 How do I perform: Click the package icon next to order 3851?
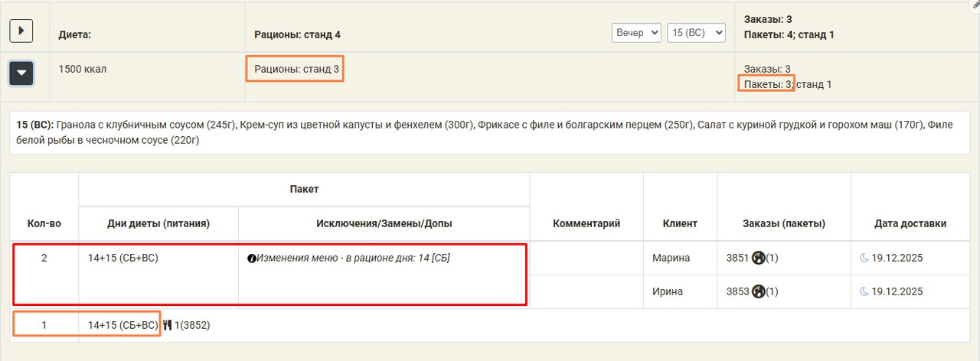point(759,259)
